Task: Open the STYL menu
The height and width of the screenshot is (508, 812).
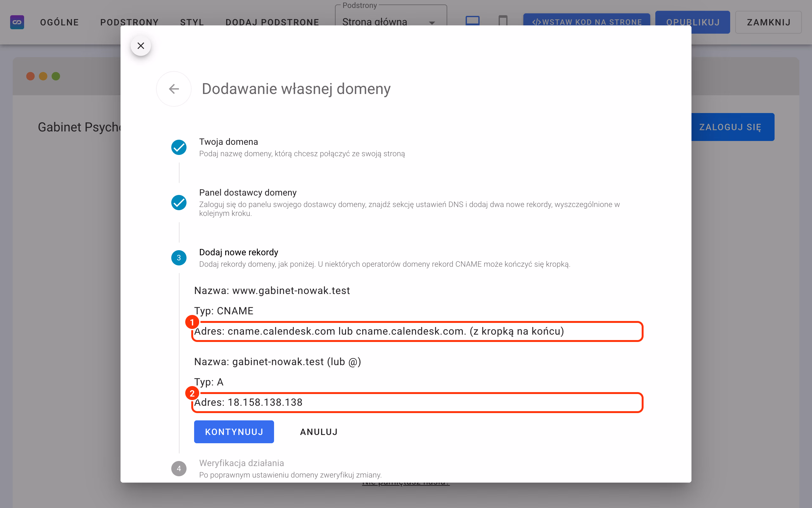Action: click(x=192, y=22)
